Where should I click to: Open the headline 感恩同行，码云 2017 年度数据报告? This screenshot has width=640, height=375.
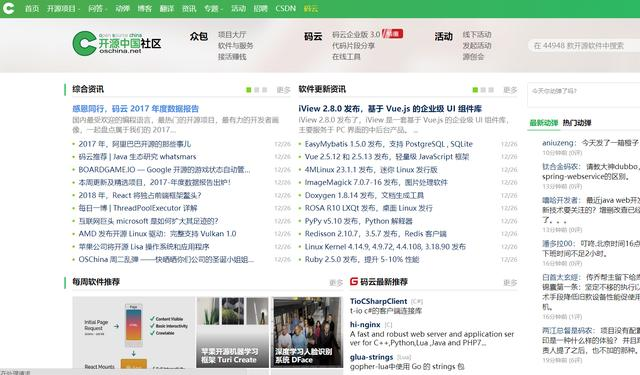pos(136,109)
